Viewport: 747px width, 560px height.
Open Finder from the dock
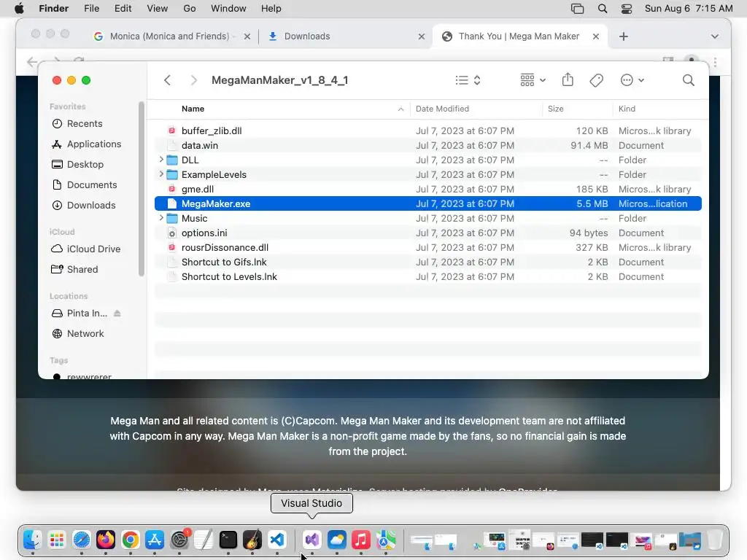[x=32, y=540]
